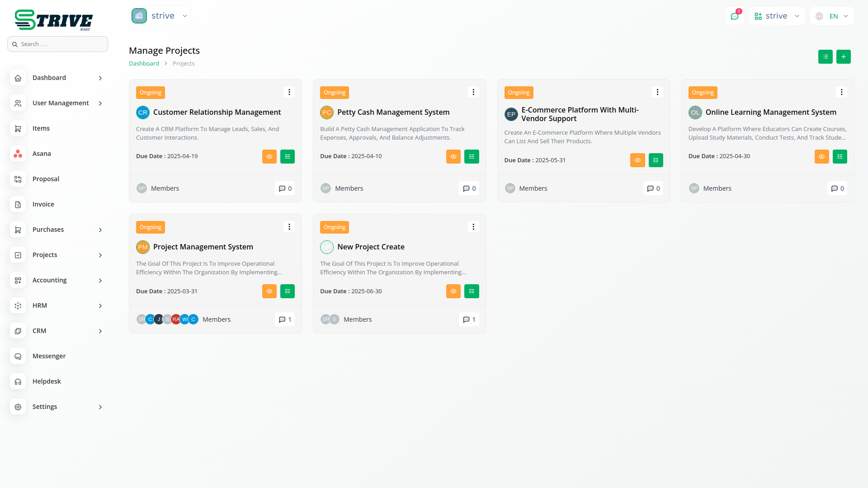This screenshot has height=488, width=868.
Task: Click the orange Ongoing badge on Petty Cash card
Action: point(335,93)
